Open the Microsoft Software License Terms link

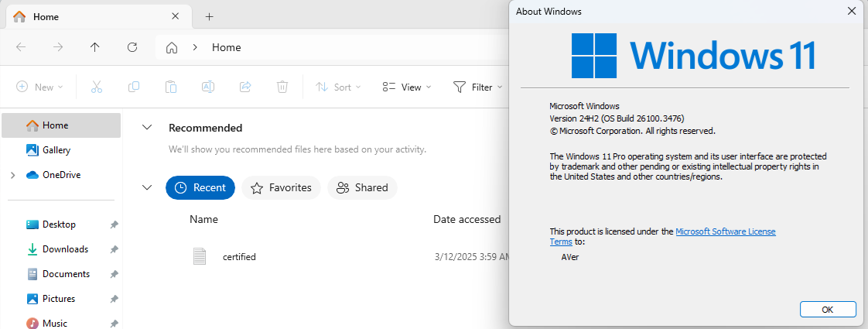(726, 231)
